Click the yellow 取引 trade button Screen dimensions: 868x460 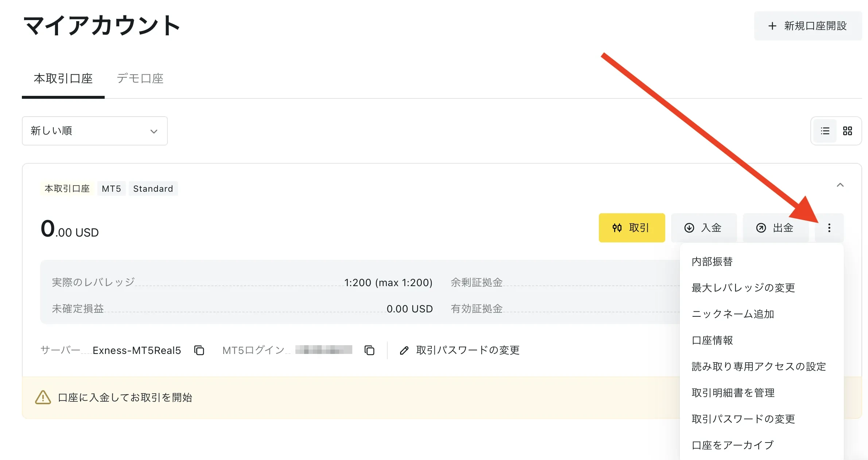tap(632, 228)
